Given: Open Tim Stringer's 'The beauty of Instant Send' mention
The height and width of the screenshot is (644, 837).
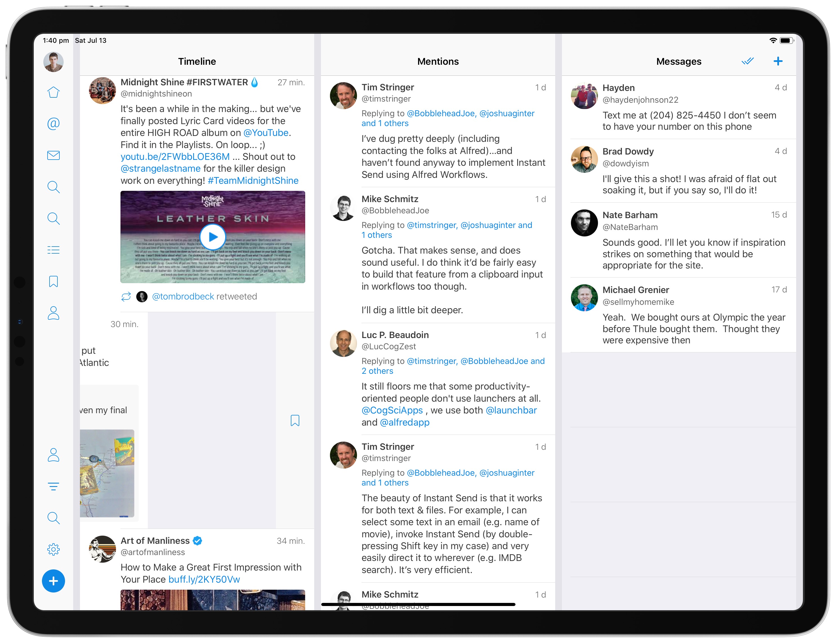Looking at the screenshot, I should coord(438,508).
